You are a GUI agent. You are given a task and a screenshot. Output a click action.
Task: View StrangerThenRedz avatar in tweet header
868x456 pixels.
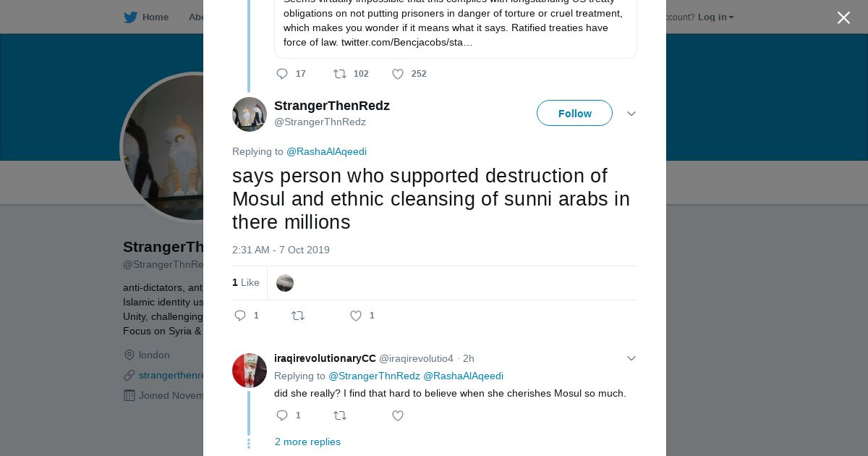250,114
